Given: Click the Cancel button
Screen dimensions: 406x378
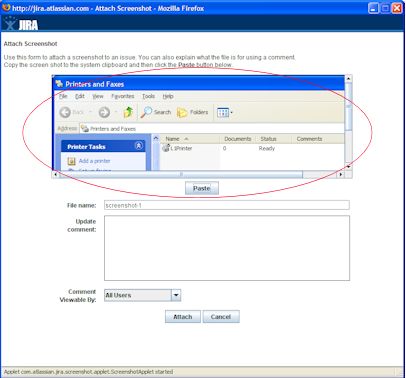Looking at the screenshot, I should click(221, 317).
